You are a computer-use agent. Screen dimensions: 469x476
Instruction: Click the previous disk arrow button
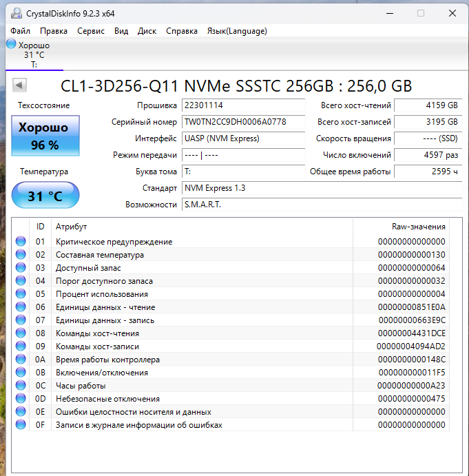(19, 85)
